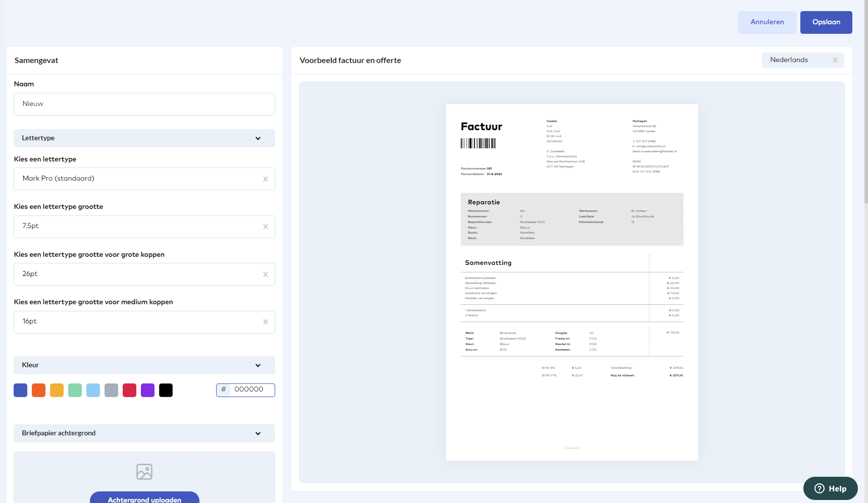Clear the Mark Pro font selection
The height and width of the screenshot is (503, 868).
coord(266,179)
